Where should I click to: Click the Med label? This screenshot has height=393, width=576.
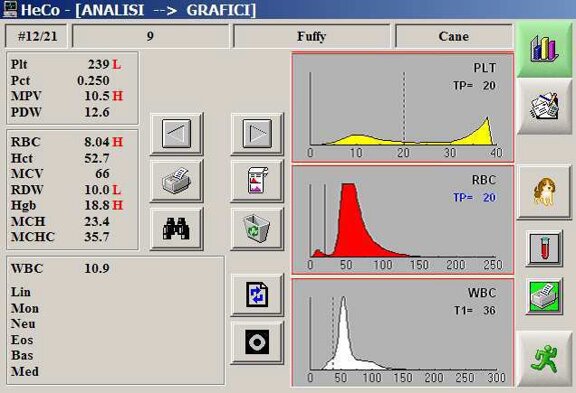(25, 371)
